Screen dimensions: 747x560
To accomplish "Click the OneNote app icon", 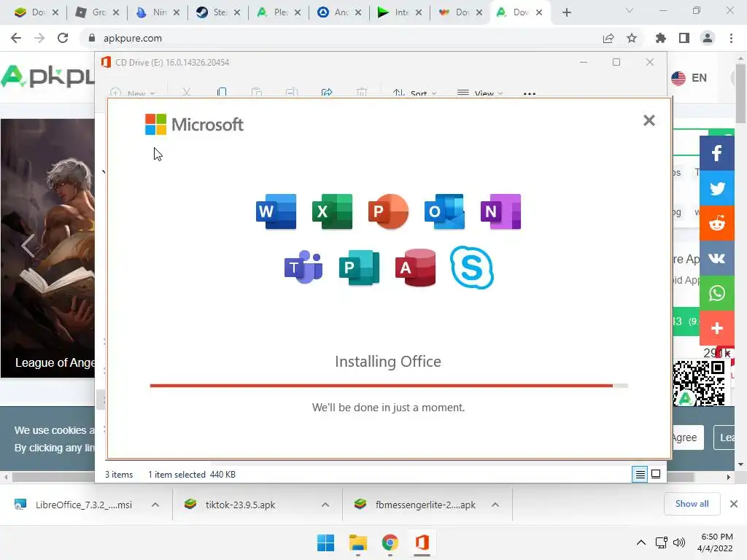I will click(500, 211).
